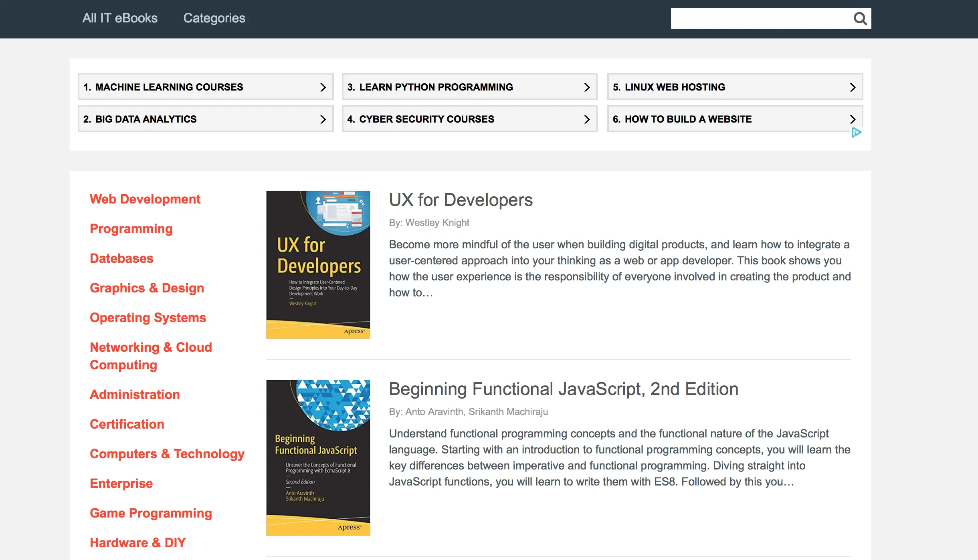Screen dimensions: 978x560
Task: Click the AdChoices triangle icon
Action: pos(856,133)
